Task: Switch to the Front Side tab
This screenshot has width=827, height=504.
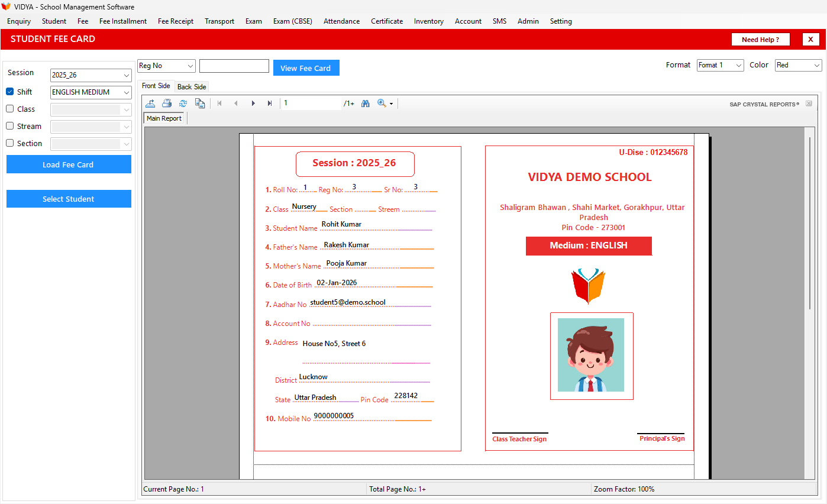Action: coord(156,86)
